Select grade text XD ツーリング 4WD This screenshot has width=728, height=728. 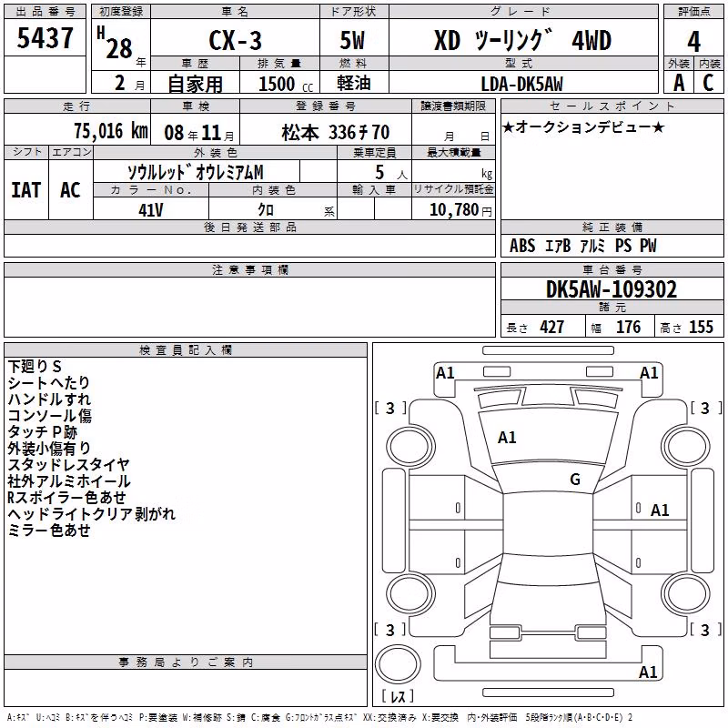522,40
